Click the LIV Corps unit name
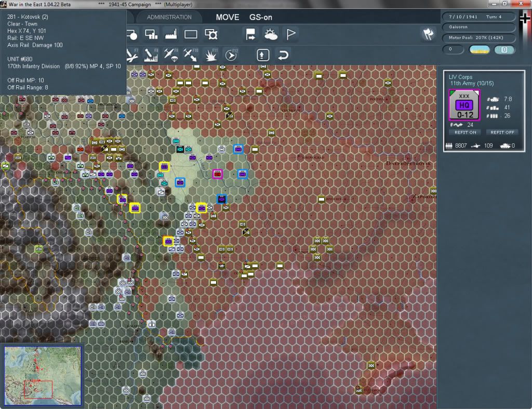The width and height of the screenshot is (532, 409). (x=460, y=77)
